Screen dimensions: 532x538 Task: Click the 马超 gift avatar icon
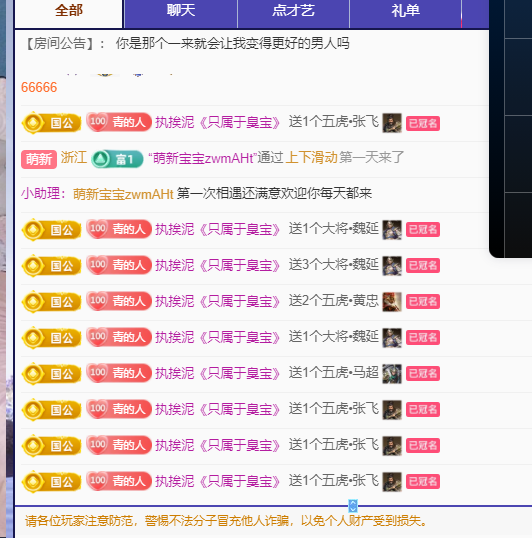tap(392, 374)
